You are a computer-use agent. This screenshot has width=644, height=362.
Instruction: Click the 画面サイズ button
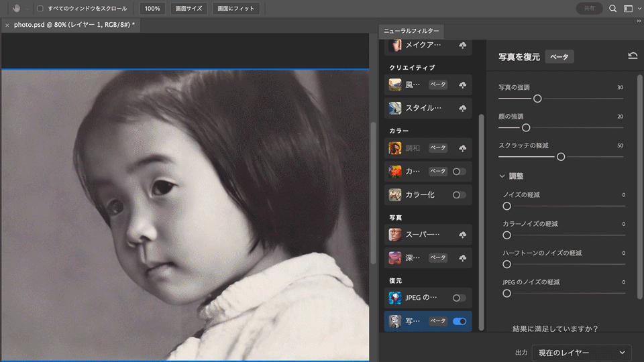coord(189,9)
